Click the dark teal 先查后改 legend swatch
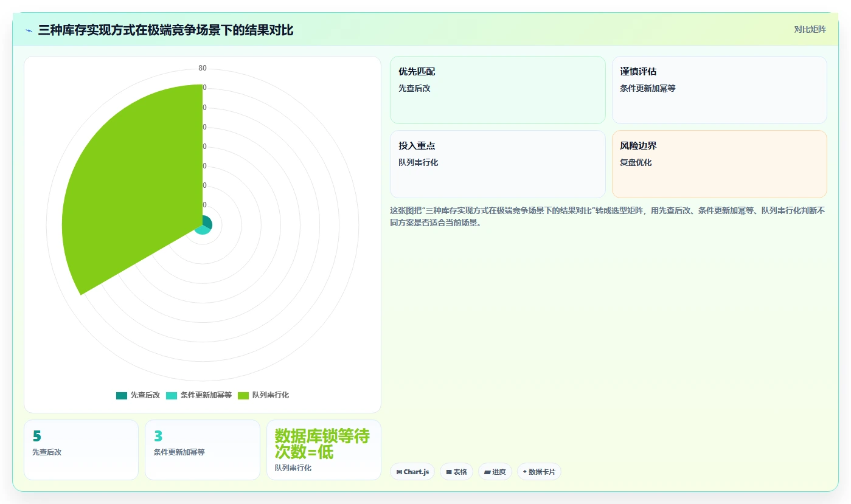851x504 pixels. tap(122, 395)
